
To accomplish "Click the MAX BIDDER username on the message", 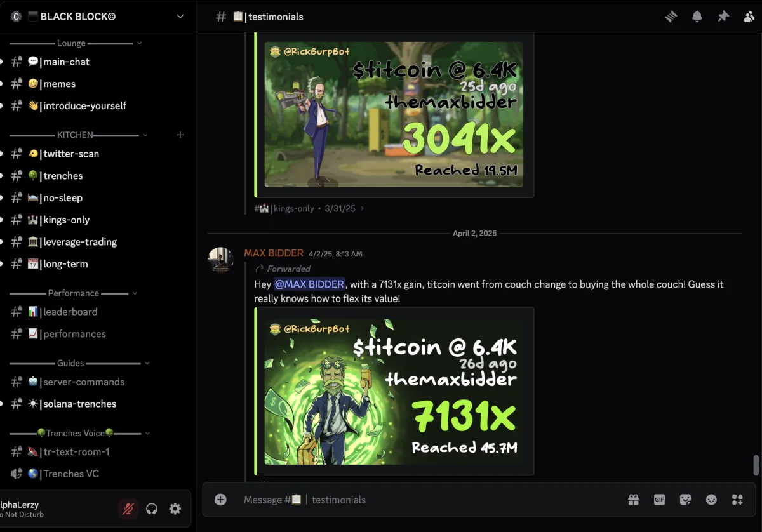I will pyautogui.click(x=274, y=253).
